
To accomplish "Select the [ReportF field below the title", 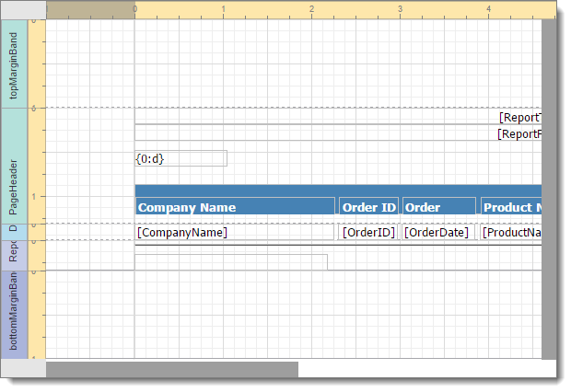I will (519, 134).
